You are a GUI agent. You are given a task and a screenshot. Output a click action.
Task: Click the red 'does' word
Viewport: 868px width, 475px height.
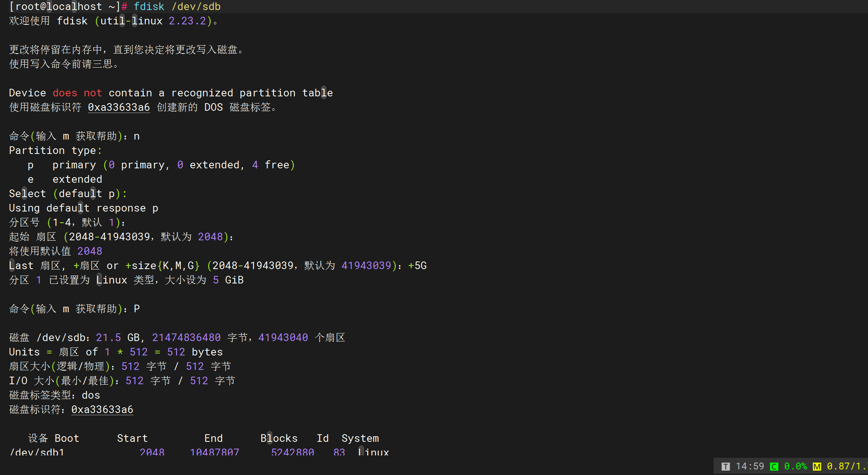click(x=65, y=93)
